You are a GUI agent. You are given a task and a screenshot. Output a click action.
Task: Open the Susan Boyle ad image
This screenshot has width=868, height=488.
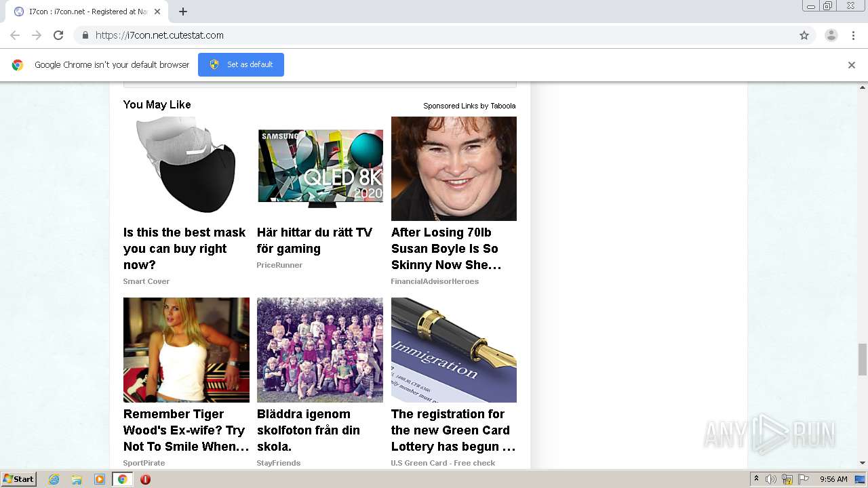454,168
